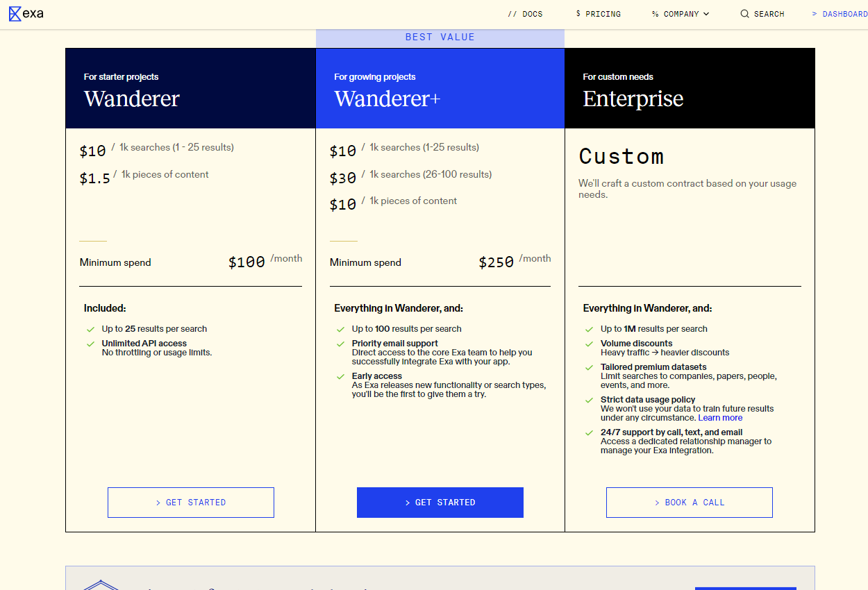Image resolution: width=868 pixels, height=590 pixels.
Task: Click 'Early access' feature text
Action: pyautogui.click(x=377, y=376)
